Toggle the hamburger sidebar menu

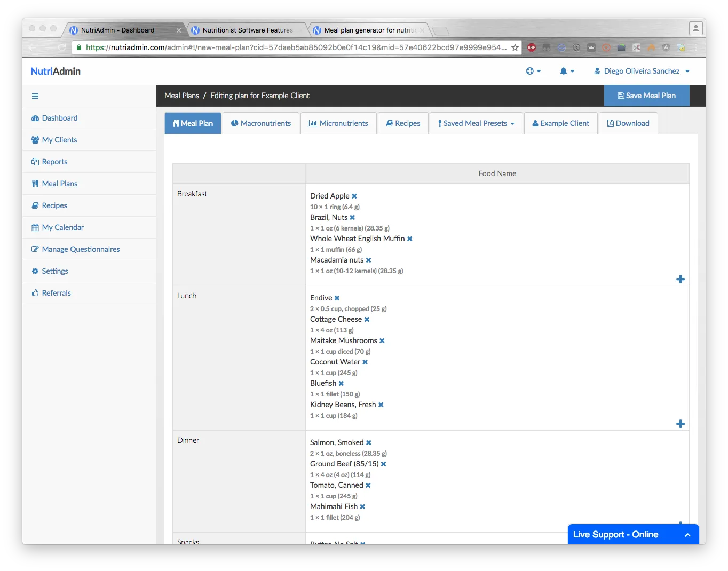tap(35, 96)
